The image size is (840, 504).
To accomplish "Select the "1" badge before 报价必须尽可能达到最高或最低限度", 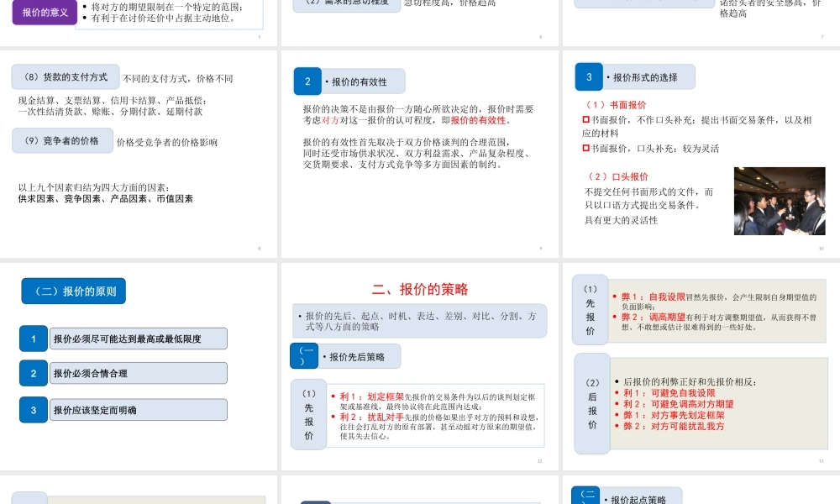I will (33, 339).
